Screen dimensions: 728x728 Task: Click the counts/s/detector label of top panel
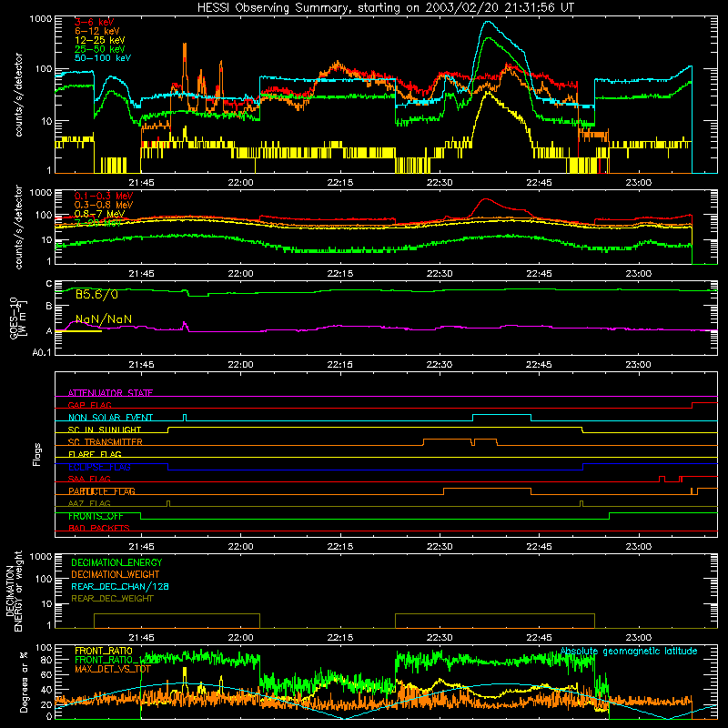click(x=18, y=95)
